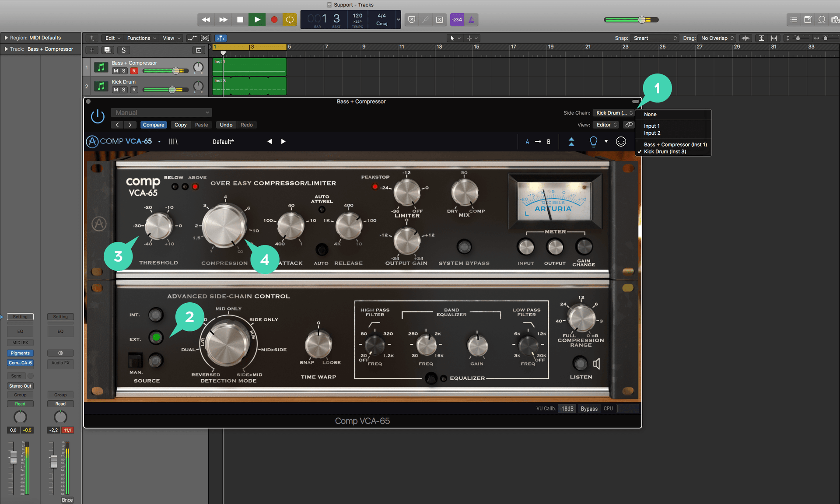The height and width of the screenshot is (504, 840).
Task: Click the Compare button
Action: coord(154,125)
